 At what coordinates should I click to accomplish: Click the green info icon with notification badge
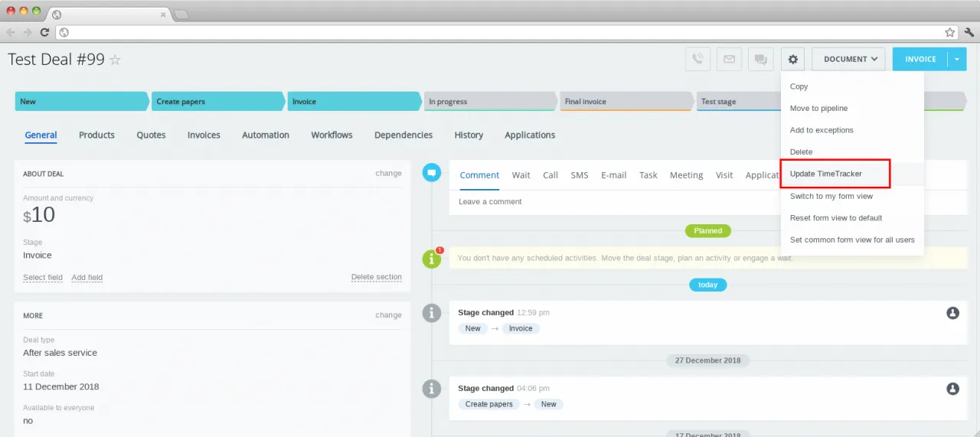433,259
